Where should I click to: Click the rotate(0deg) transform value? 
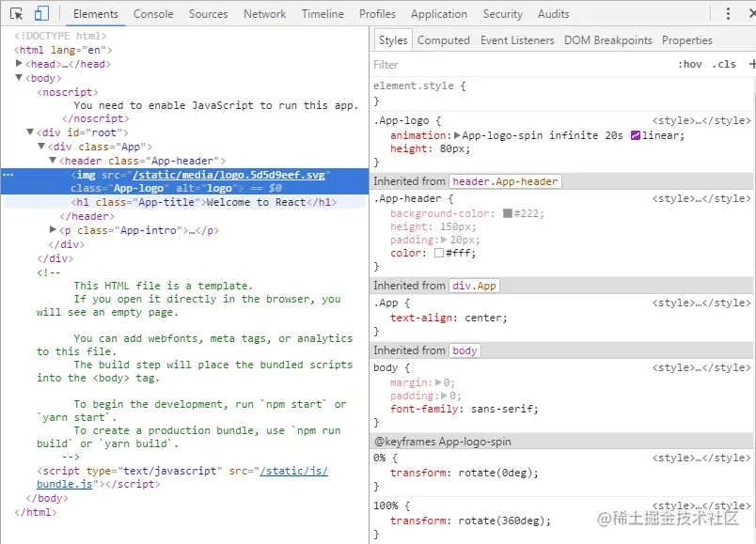point(496,474)
